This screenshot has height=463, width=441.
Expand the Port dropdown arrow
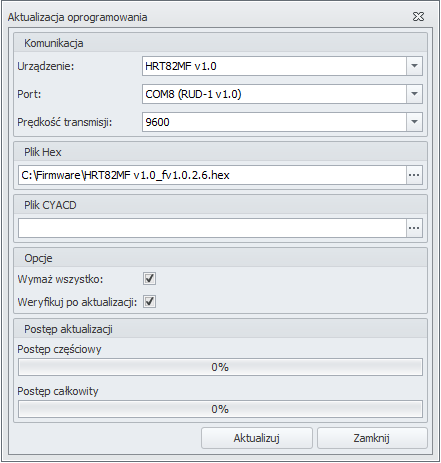414,94
